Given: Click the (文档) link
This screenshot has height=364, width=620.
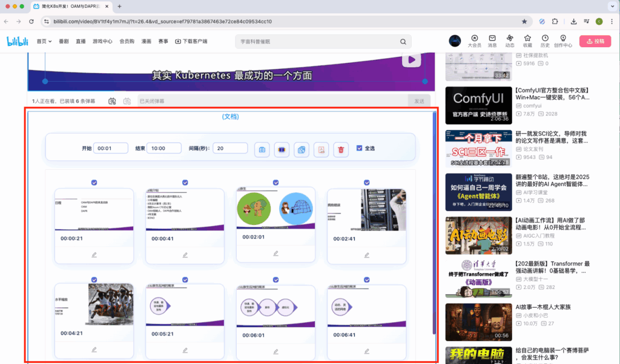Looking at the screenshot, I should pos(231,117).
